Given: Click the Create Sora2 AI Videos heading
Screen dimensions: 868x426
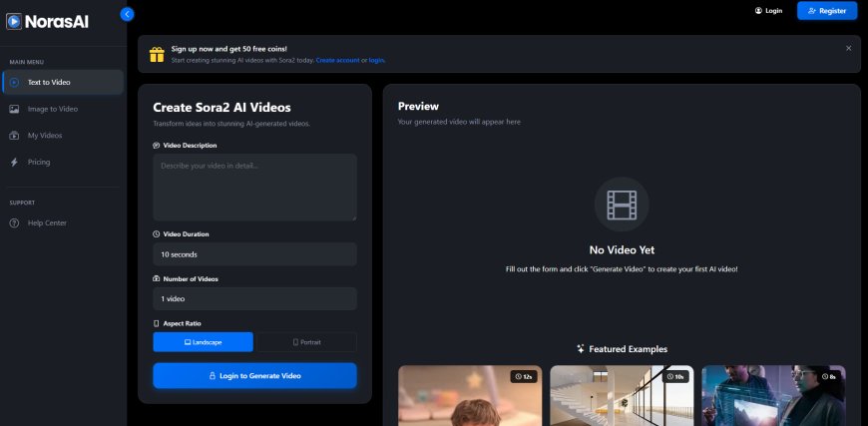Looking at the screenshot, I should 221,108.
